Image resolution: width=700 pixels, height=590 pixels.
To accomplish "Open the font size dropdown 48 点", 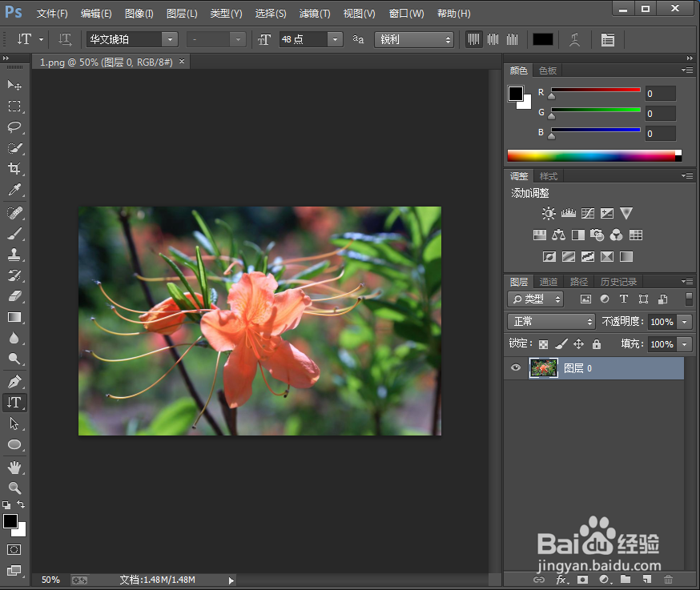I will [x=335, y=39].
